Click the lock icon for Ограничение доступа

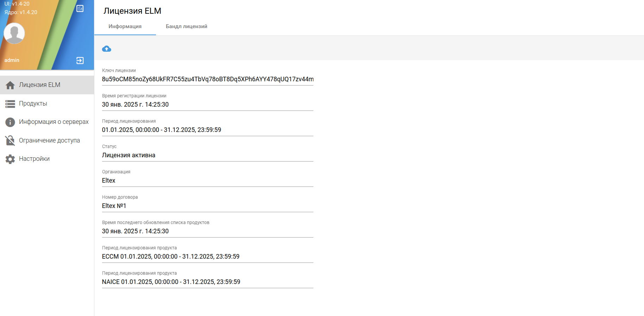10,140
